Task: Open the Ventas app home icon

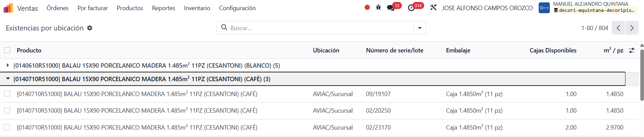Action: (x=8, y=8)
